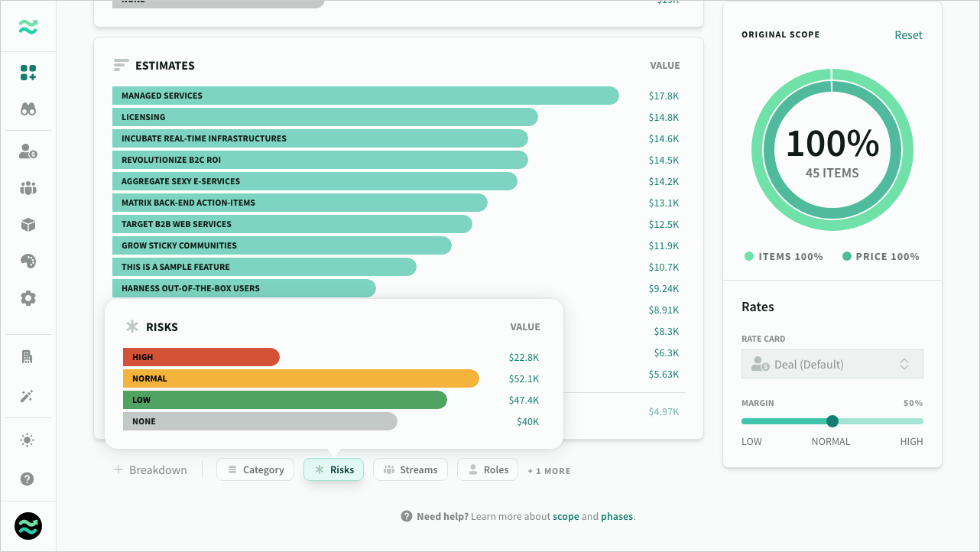
Task: Select the company building icon in sidebar
Action: click(28, 356)
